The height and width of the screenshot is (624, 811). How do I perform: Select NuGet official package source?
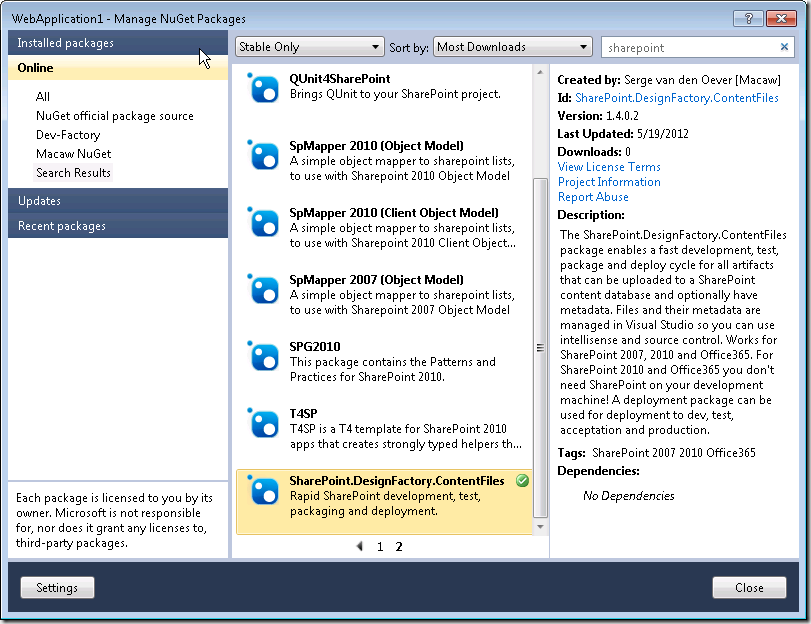(115, 116)
